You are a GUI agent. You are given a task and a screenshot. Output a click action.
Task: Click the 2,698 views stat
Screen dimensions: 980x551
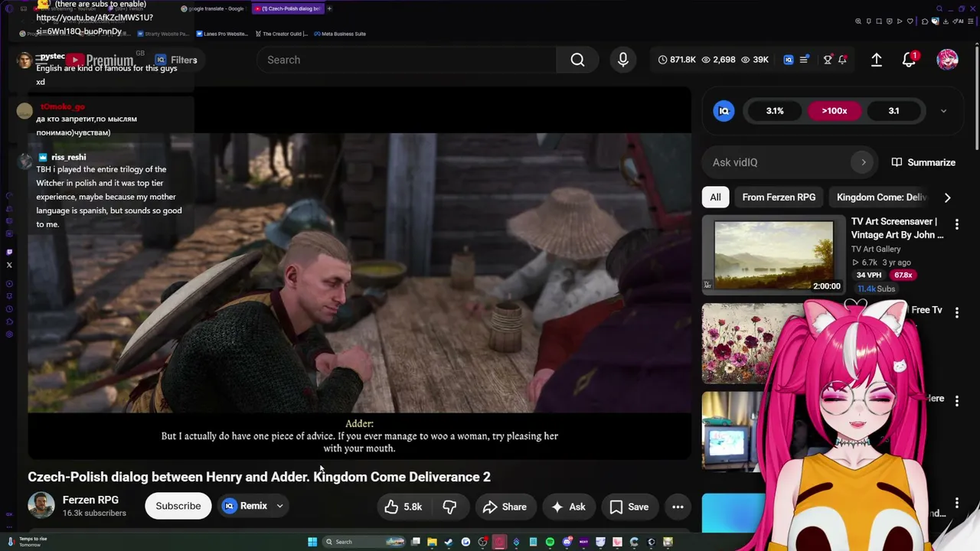(x=718, y=60)
